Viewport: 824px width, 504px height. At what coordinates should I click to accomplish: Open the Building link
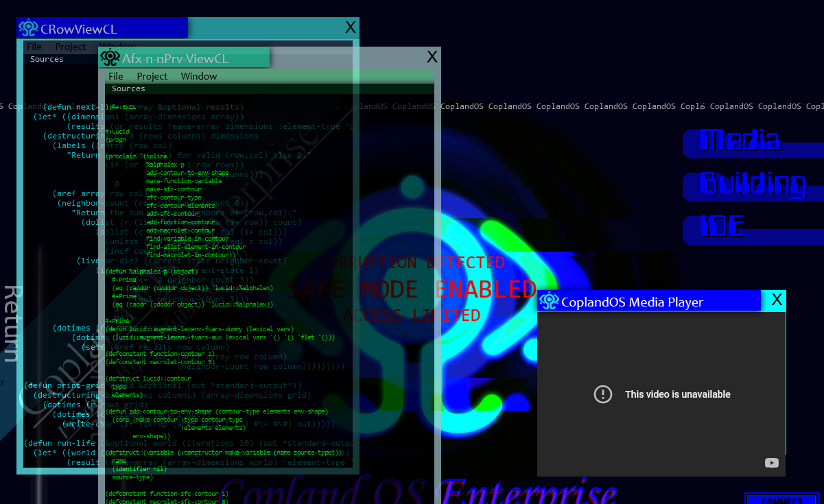pyautogui.click(x=753, y=184)
